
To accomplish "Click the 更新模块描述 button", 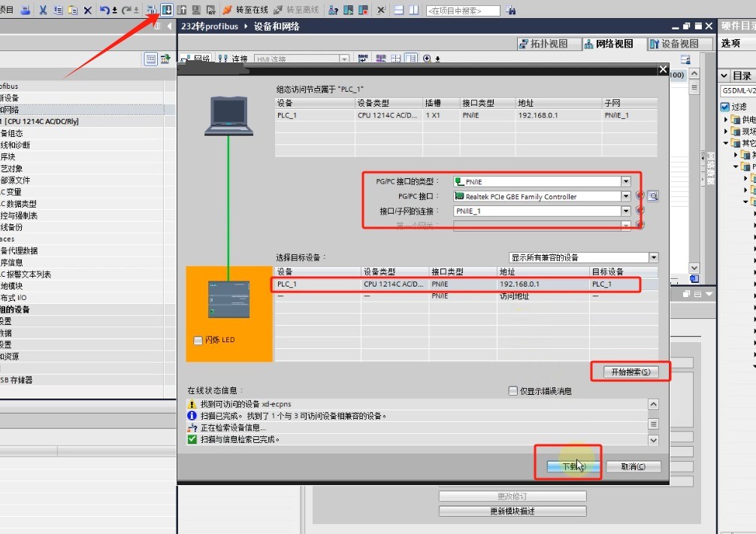I will (512, 511).
